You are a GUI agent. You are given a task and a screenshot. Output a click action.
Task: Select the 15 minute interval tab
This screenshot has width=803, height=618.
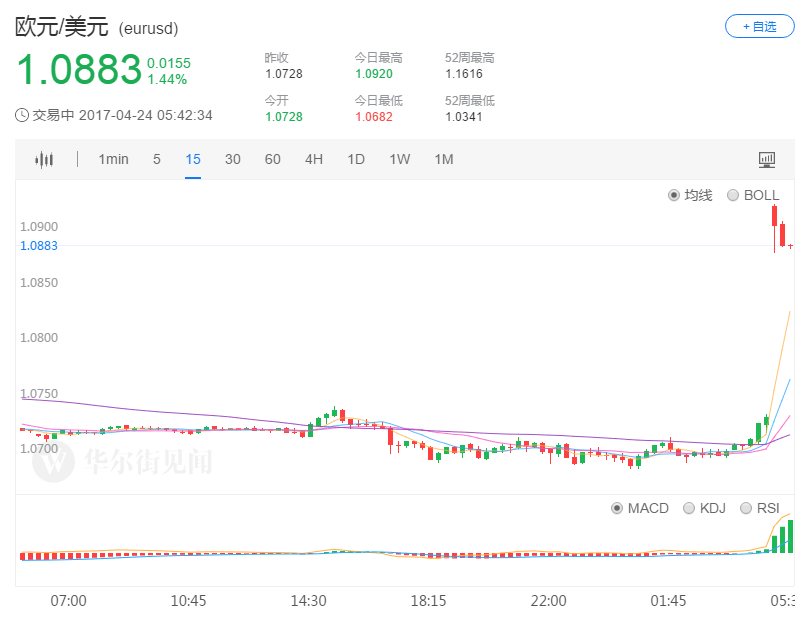pos(193,159)
